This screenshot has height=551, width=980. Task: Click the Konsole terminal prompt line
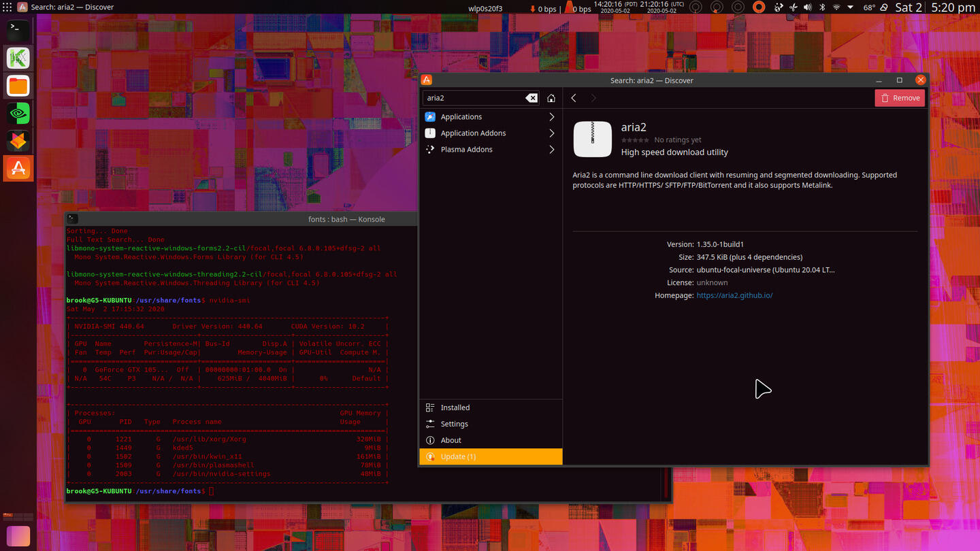[x=139, y=491]
